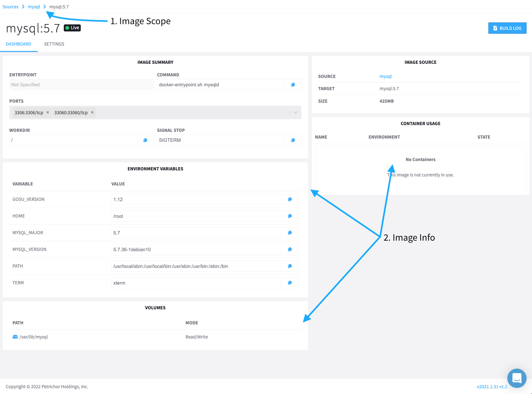Image resolution: width=532 pixels, height=394 pixels.
Task: Click the 3306:3306/tcp port tag label
Action: click(29, 113)
